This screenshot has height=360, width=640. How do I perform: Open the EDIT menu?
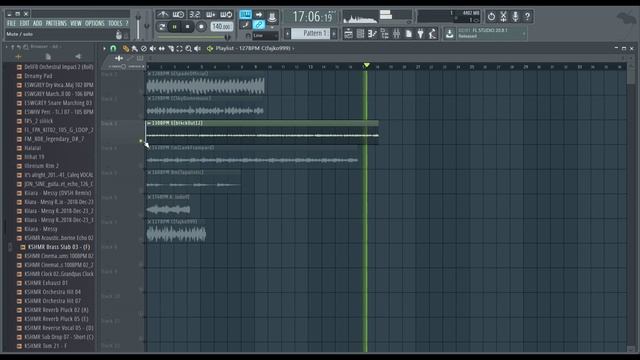click(24, 23)
